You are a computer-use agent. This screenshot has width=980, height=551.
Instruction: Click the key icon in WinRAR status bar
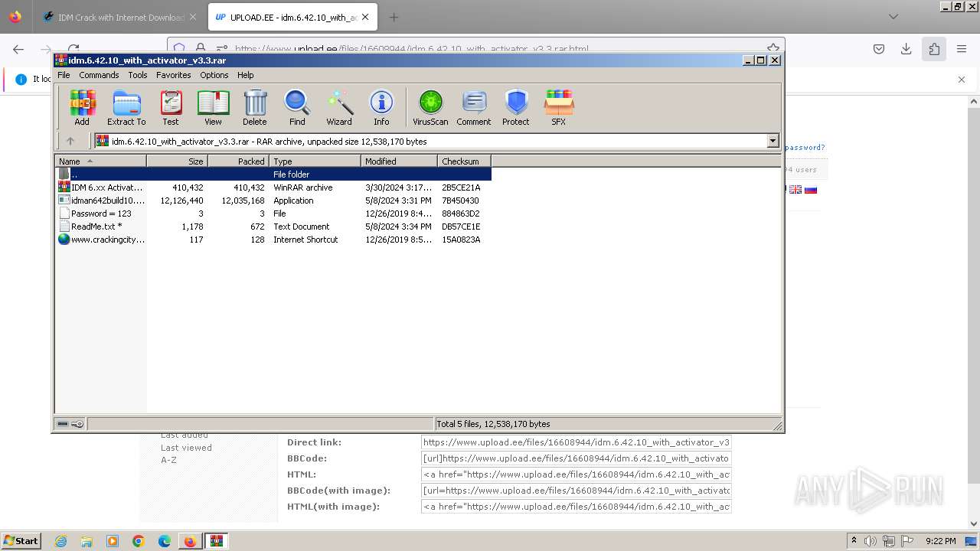coord(77,424)
